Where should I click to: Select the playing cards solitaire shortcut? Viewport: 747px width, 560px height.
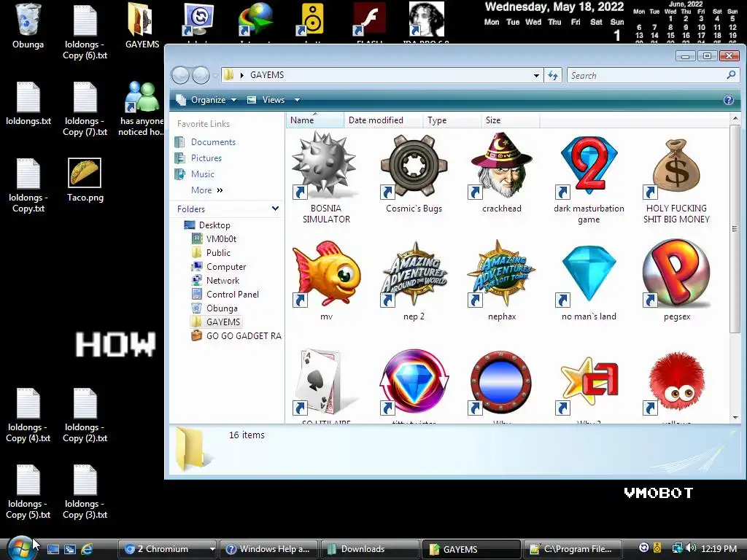point(326,382)
